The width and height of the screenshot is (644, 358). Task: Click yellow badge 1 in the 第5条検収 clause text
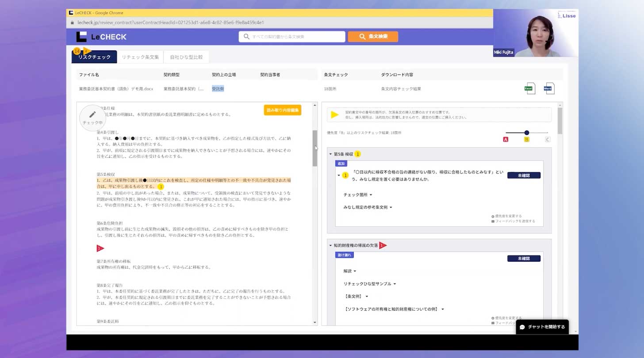click(161, 187)
